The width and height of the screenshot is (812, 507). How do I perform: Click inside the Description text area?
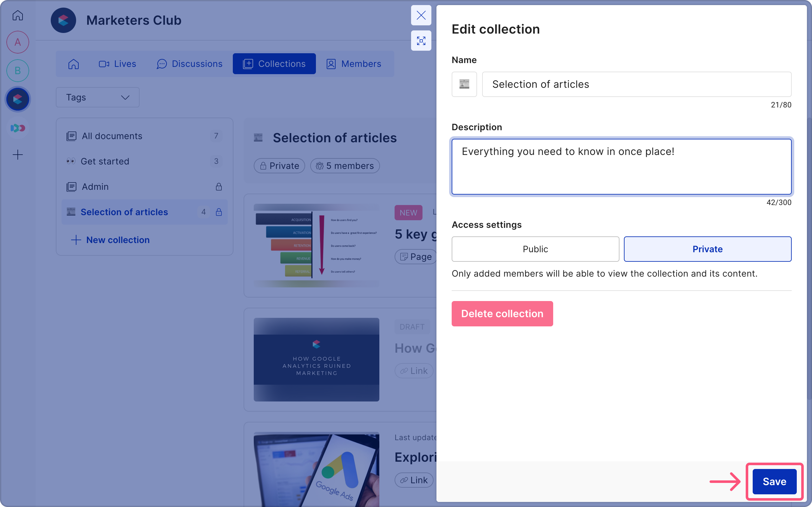tap(621, 167)
